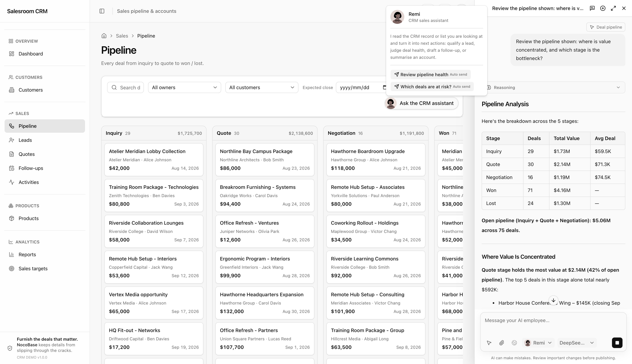Screen dimensions: 632x364
Task: Open Sales targets page
Action: pyautogui.click(x=45, y=269)
